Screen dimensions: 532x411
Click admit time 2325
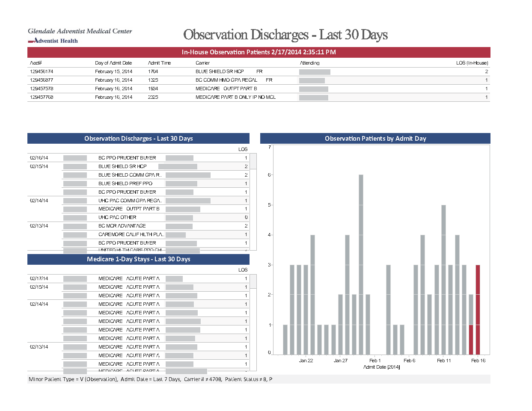(153, 97)
